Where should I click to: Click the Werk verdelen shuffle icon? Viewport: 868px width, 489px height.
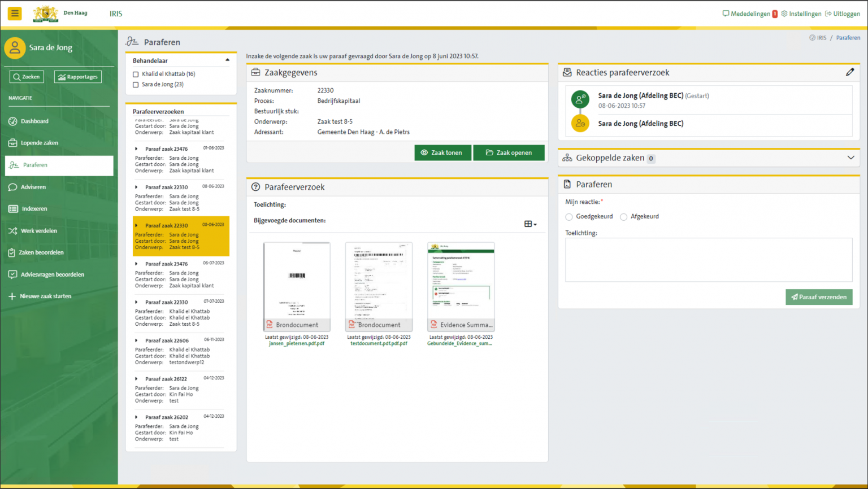coord(13,231)
